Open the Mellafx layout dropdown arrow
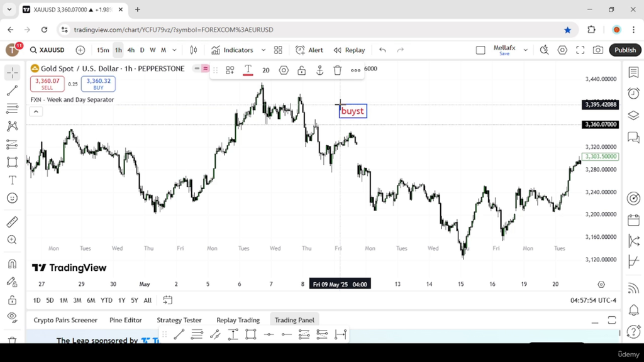 click(x=525, y=50)
